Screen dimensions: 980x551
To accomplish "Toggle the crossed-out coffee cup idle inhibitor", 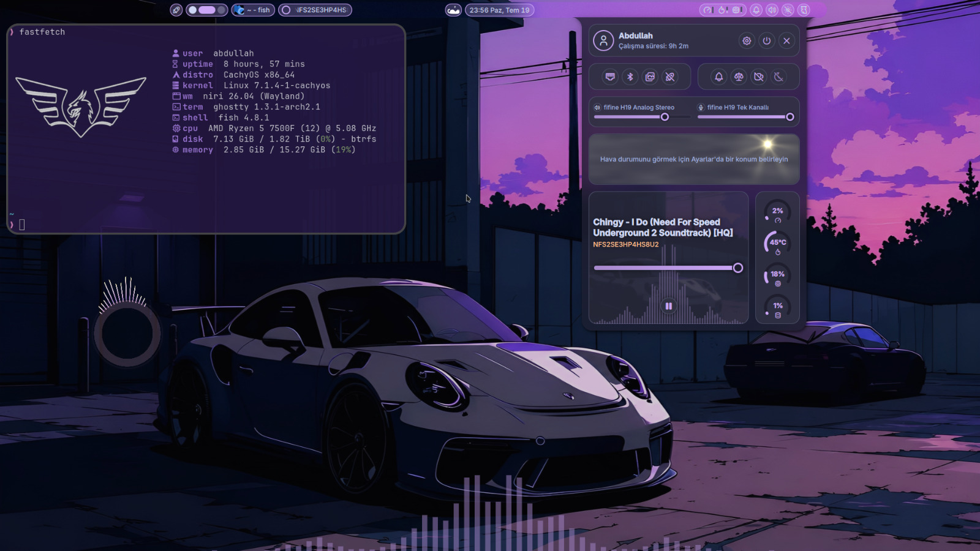I will pos(759,77).
